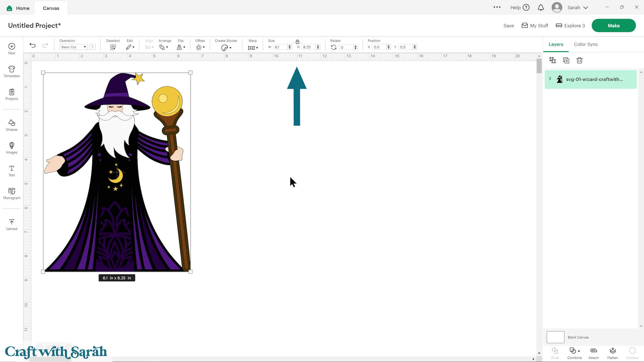Switch to the Color Sync tab
Screen dimensions: 644x362
point(586,44)
